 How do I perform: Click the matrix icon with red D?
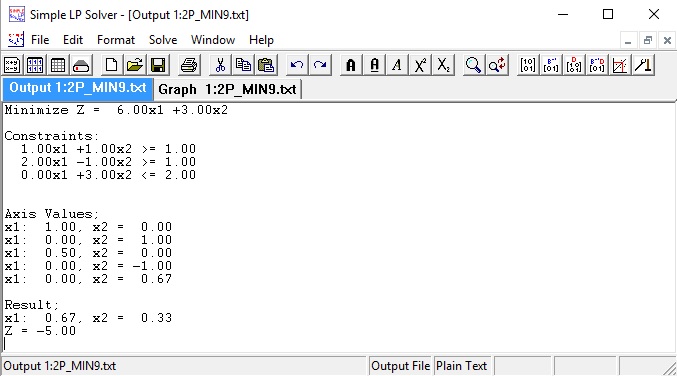click(x=574, y=65)
